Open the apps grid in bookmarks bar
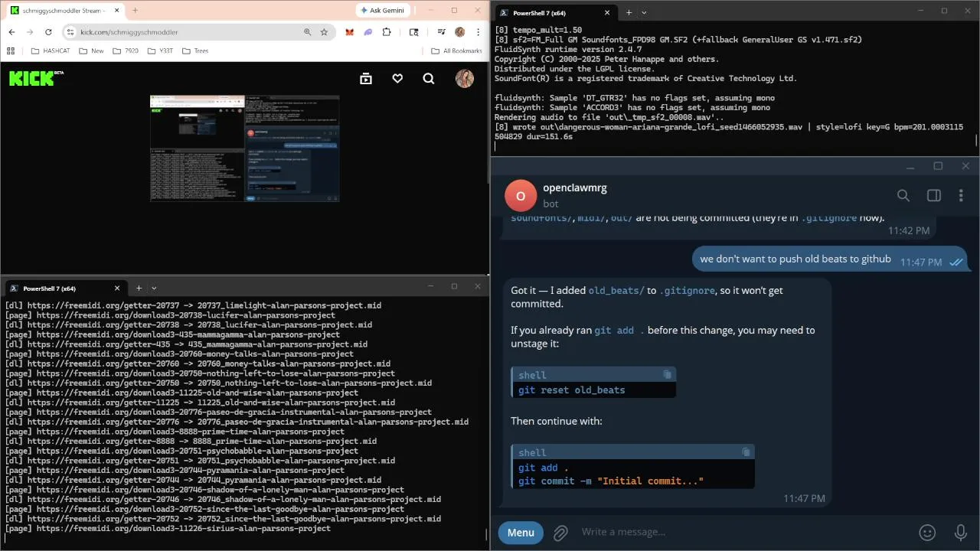 point(11,51)
